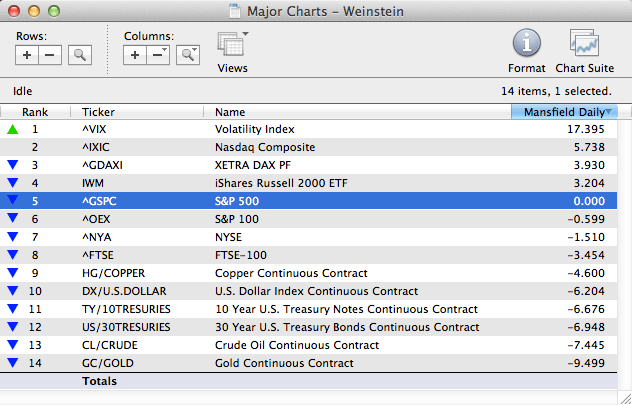This screenshot has width=632, height=405.
Task: Remove a row with the Rows minus button
Action: pos(50,55)
